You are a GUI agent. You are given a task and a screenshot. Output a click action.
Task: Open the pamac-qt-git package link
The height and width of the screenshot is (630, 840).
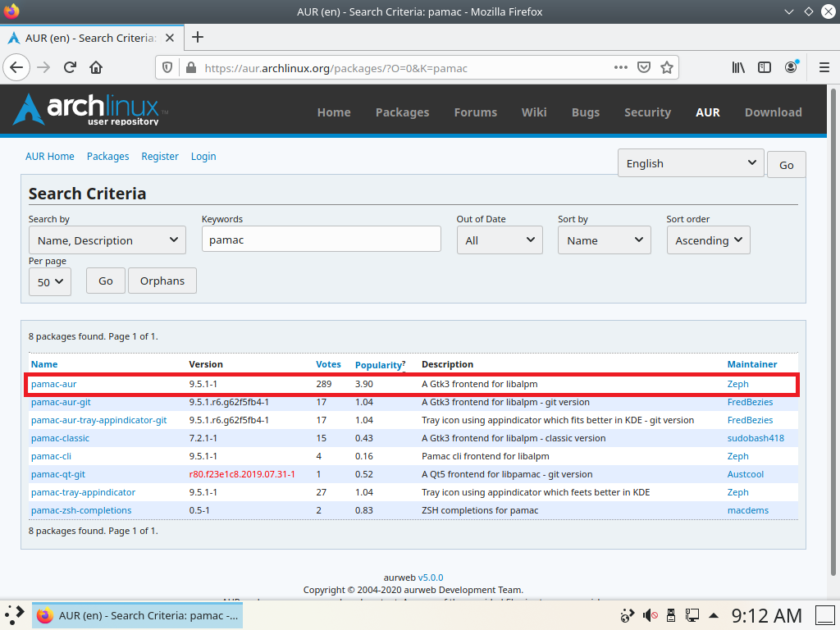pos(58,475)
